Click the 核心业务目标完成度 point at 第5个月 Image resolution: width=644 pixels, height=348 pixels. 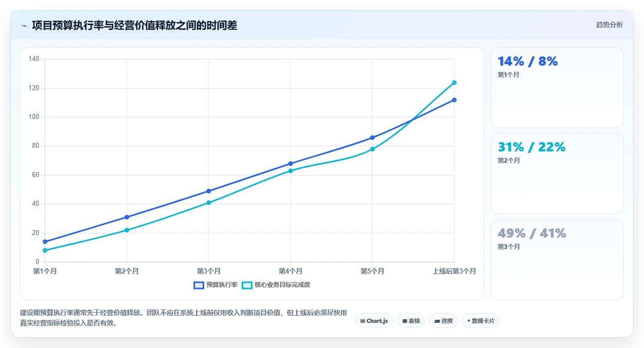(x=373, y=149)
